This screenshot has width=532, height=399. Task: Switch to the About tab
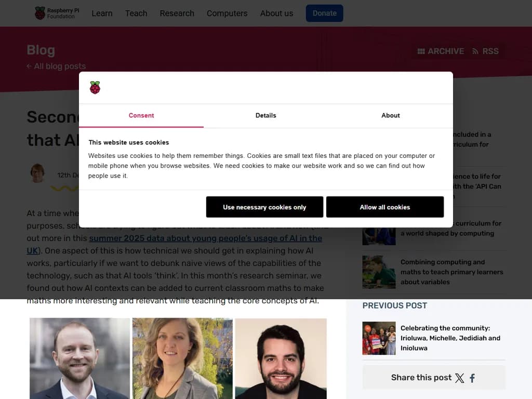pyautogui.click(x=391, y=115)
